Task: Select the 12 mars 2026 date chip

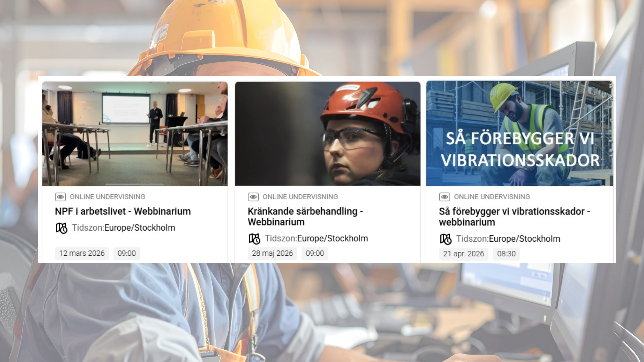Action: (82, 253)
